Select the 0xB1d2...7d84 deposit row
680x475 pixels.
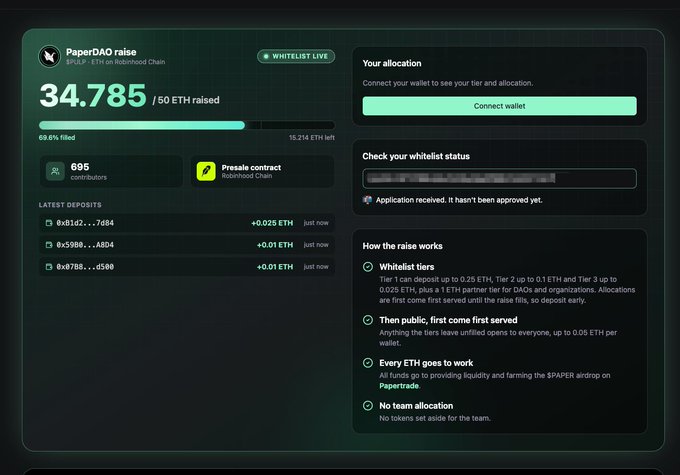tap(187, 223)
